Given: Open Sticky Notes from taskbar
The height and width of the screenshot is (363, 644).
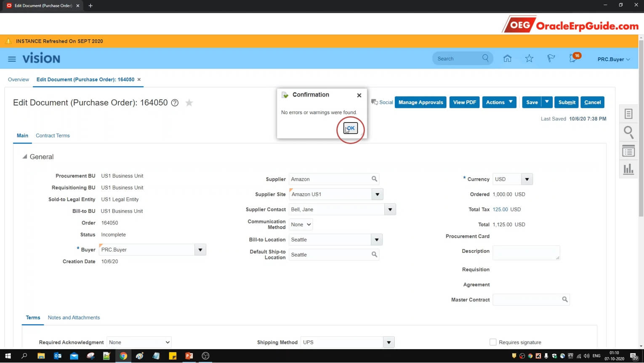Looking at the screenshot, I should pyautogui.click(x=173, y=356).
